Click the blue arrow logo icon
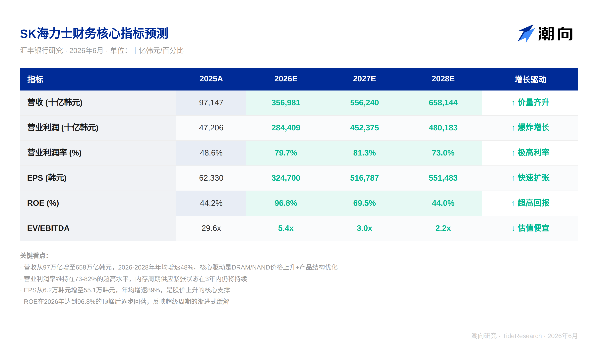This screenshot has height=364, width=598. point(526,33)
